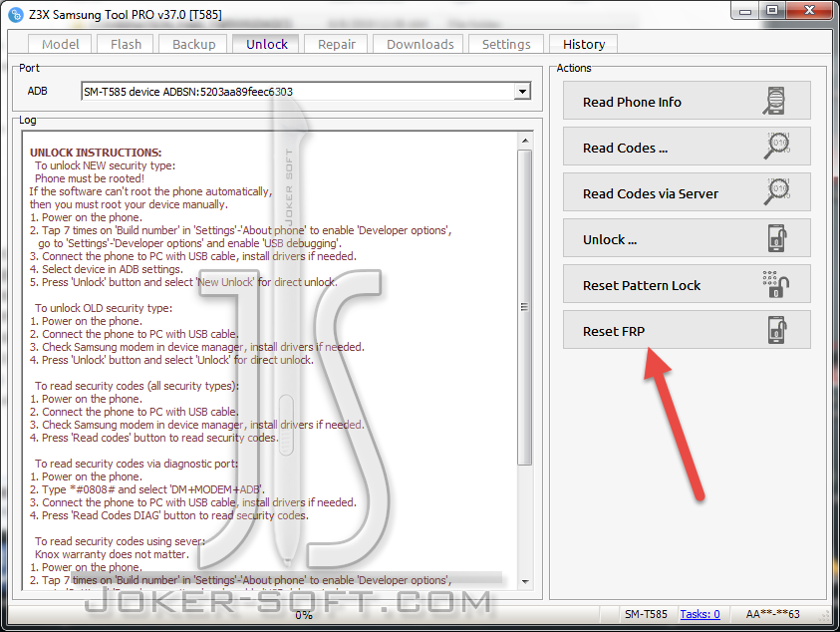Viewport: 840px width, 632px height.
Task: Expand the ADB device dropdown arrow
Action: point(522,92)
